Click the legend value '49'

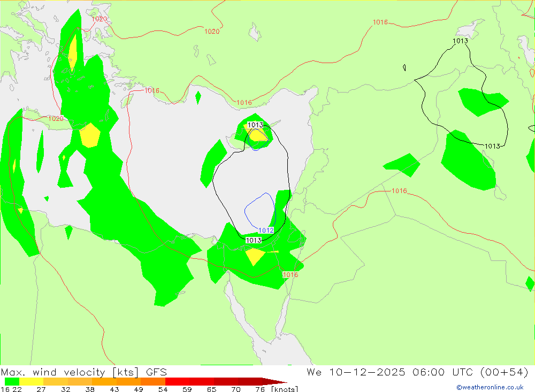coord(139,389)
